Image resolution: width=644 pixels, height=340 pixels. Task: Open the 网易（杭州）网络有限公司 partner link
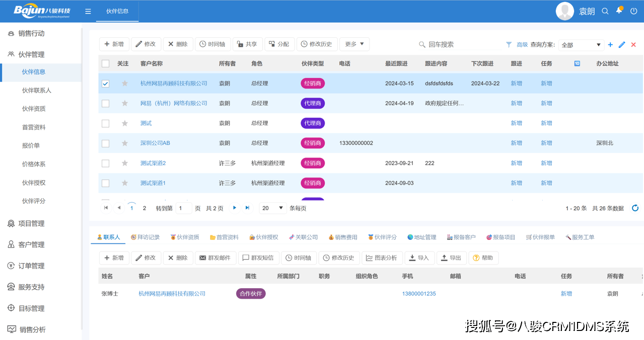pos(174,103)
